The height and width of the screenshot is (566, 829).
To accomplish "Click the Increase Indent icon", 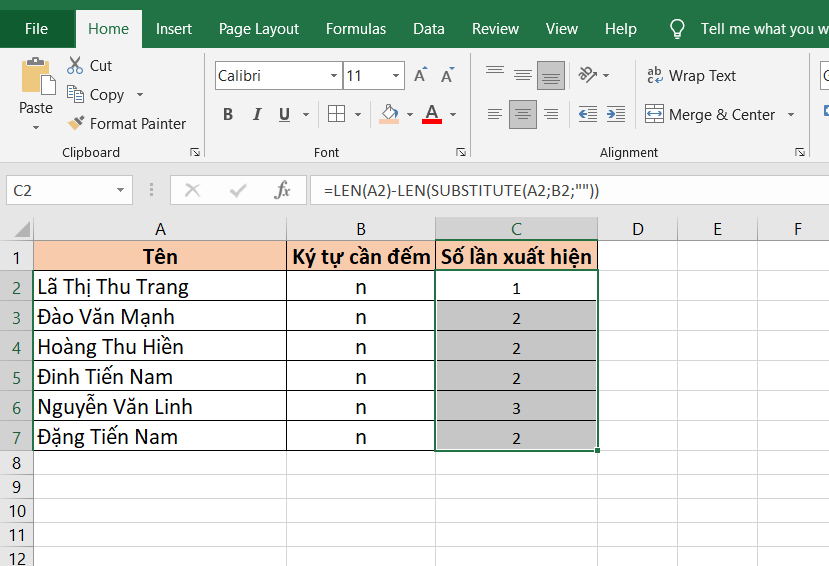I will pos(616,114).
